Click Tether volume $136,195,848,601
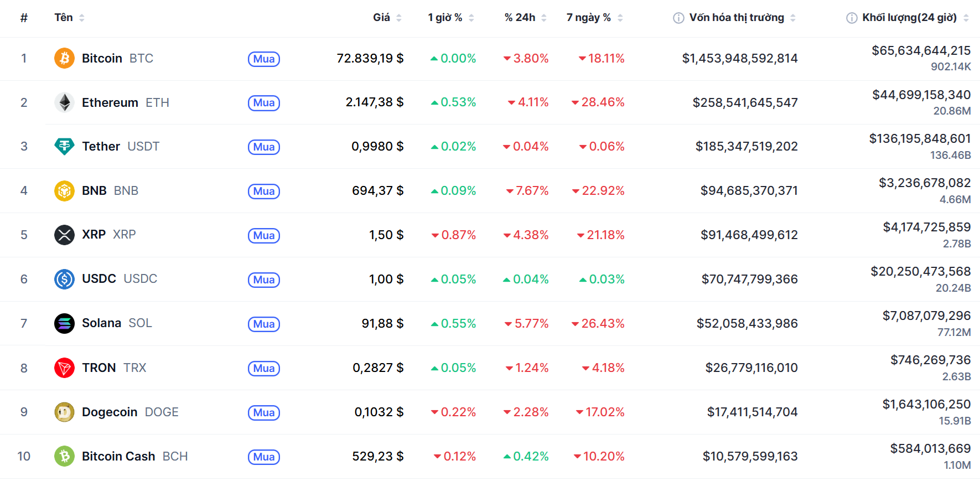 point(920,138)
